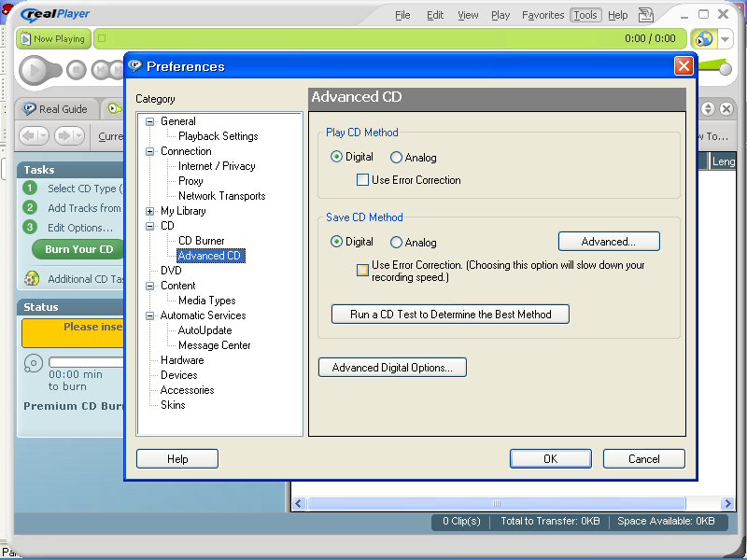
Task: Click the up/down arrows icon in tab bar
Action: click(708, 109)
